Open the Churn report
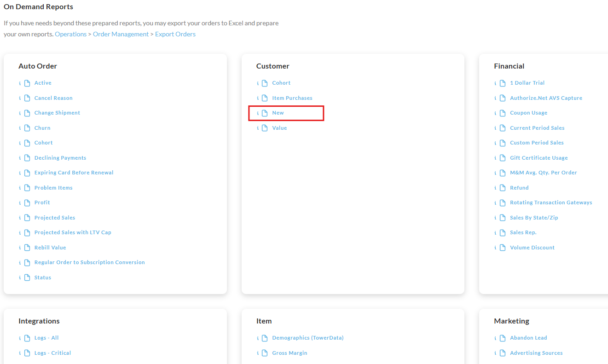 (42, 128)
